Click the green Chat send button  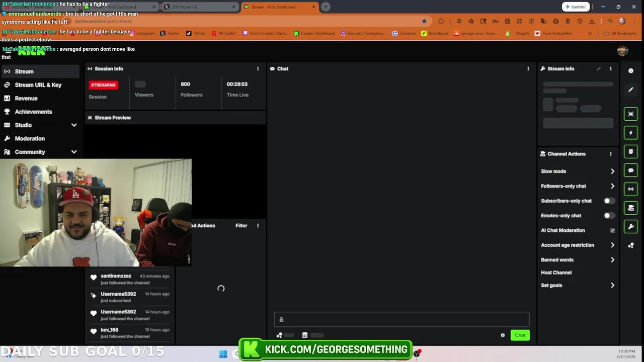coord(520,335)
